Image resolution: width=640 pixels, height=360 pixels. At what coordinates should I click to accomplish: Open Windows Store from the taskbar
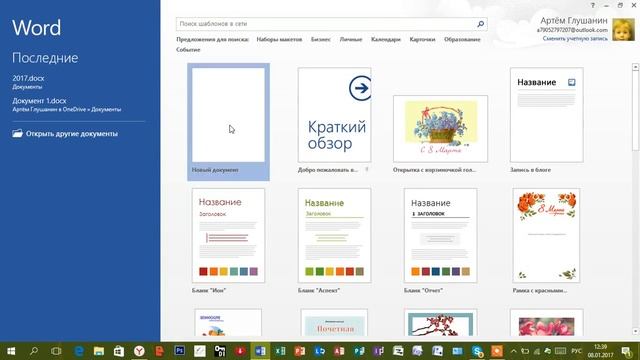(x=119, y=351)
